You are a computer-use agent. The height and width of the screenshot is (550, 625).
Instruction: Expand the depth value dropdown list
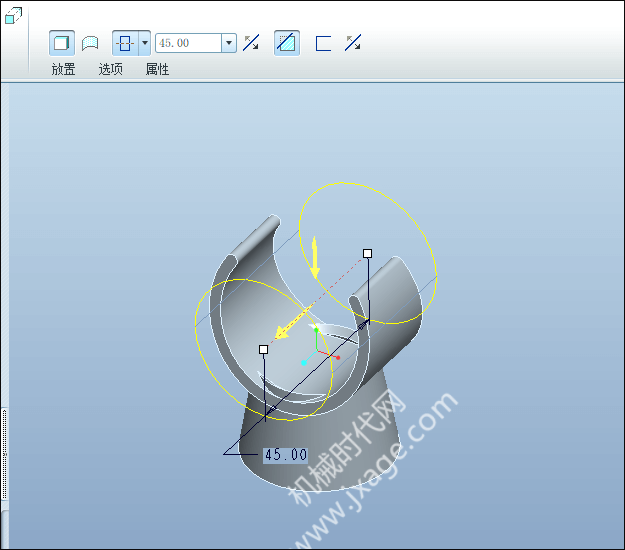229,43
